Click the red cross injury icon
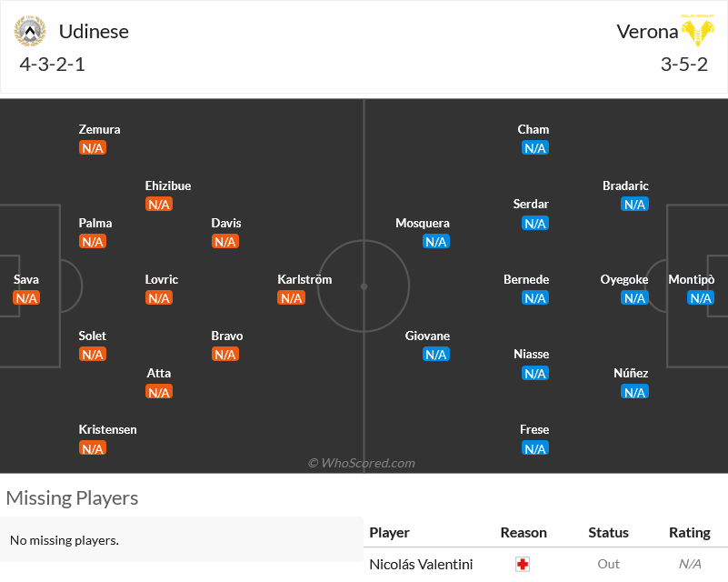 523,565
